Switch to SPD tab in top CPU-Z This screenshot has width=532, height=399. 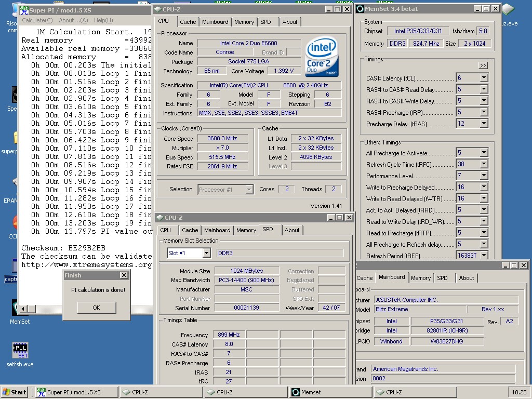[x=265, y=22]
